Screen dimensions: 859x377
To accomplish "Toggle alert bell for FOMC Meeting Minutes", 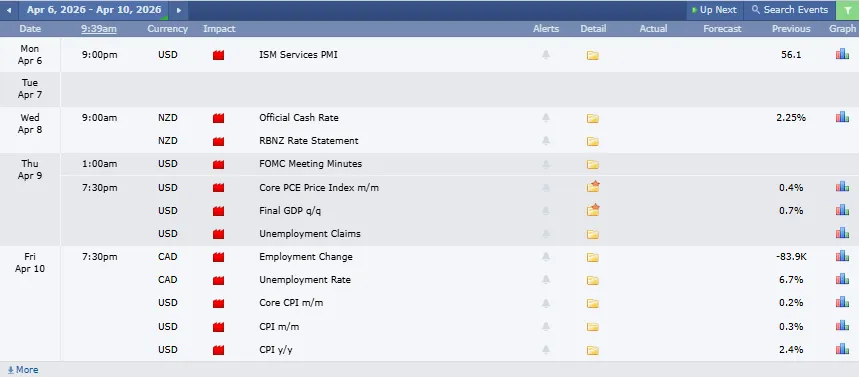I will [546, 164].
